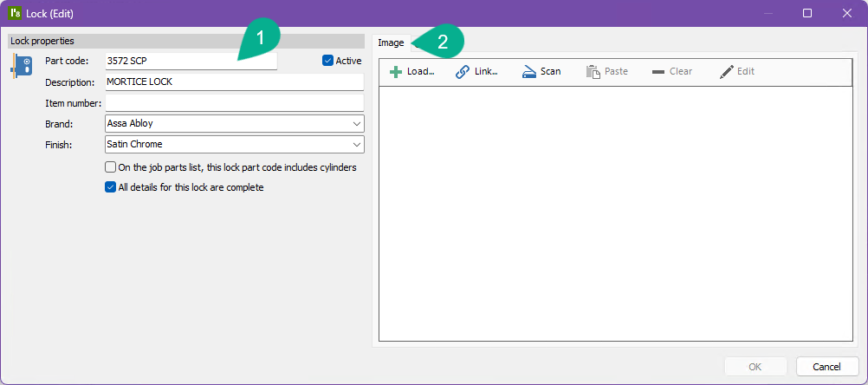
Task: Click the Edit pencil icon
Action: point(726,72)
